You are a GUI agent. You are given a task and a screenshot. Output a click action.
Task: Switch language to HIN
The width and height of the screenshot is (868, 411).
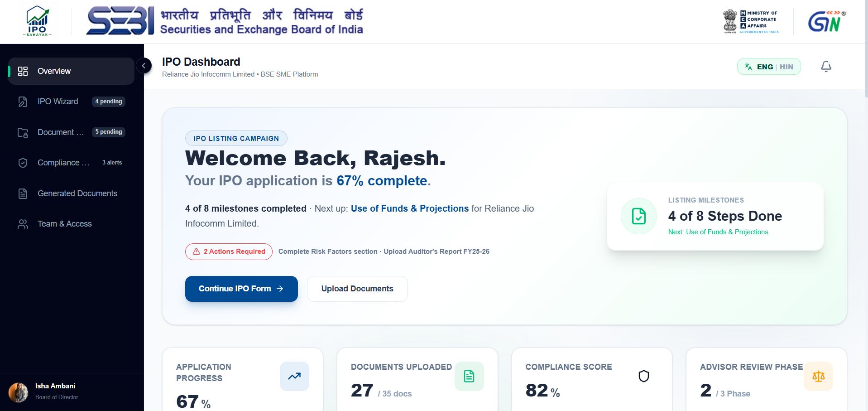pyautogui.click(x=786, y=67)
